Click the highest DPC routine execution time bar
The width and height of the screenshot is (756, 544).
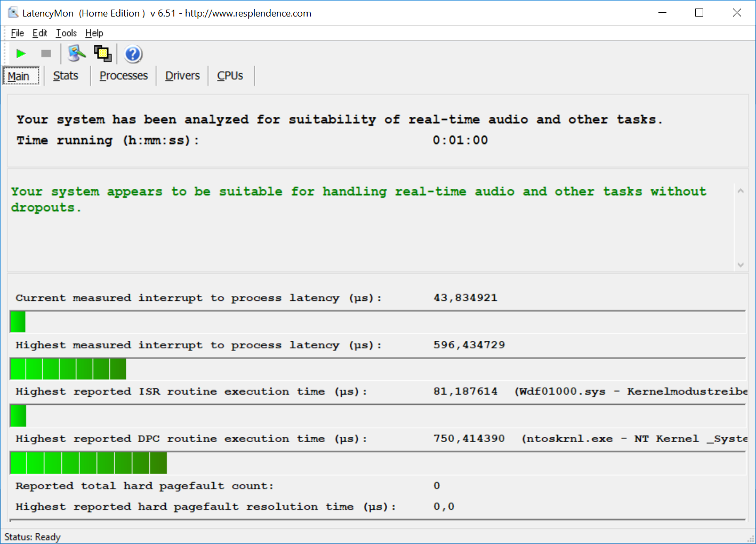tap(89, 463)
